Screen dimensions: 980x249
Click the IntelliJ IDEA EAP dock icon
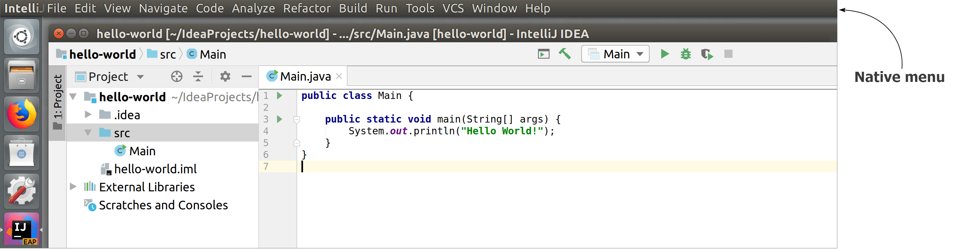[x=22, y=229]
